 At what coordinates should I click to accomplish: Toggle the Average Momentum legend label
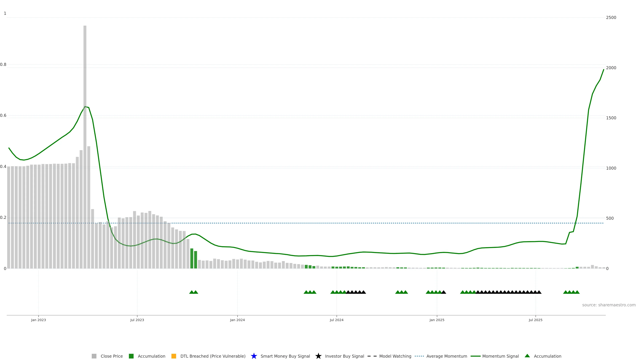[446, 356]
